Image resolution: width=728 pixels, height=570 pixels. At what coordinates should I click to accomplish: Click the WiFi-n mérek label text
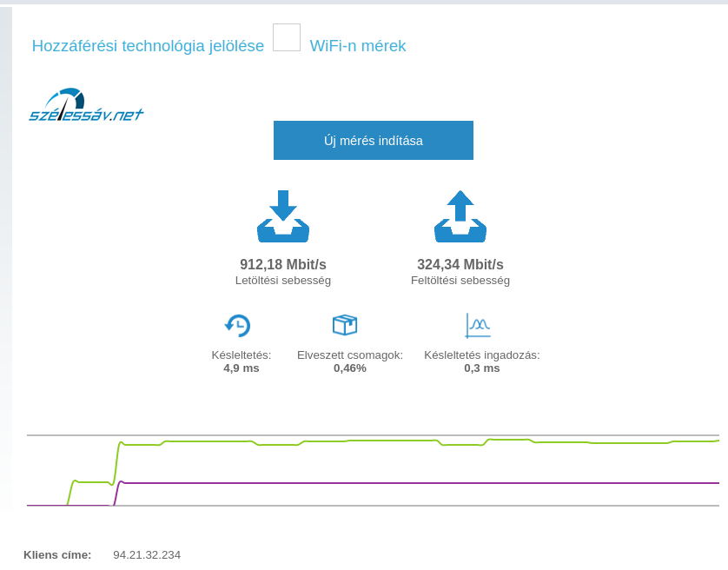[x=358, y=45]
